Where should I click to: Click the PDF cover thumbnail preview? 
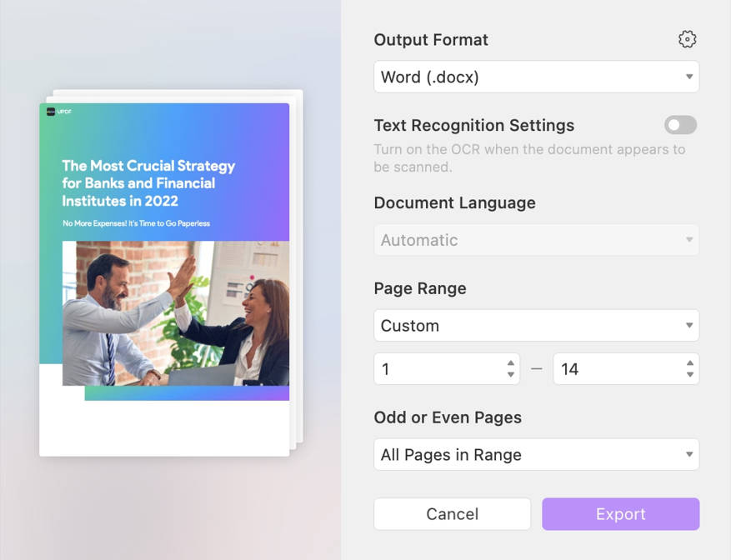tap(167, 275)
